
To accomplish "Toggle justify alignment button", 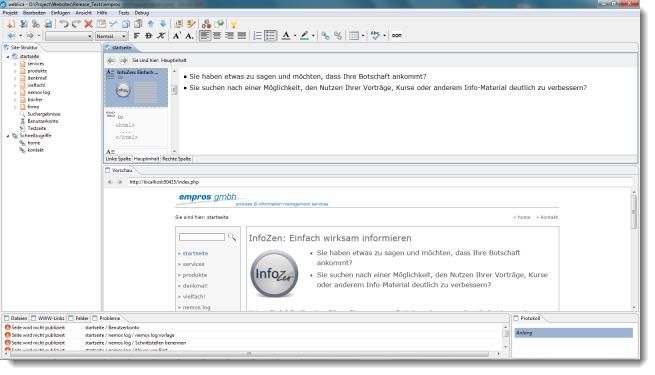I will [x=242, y=36].
